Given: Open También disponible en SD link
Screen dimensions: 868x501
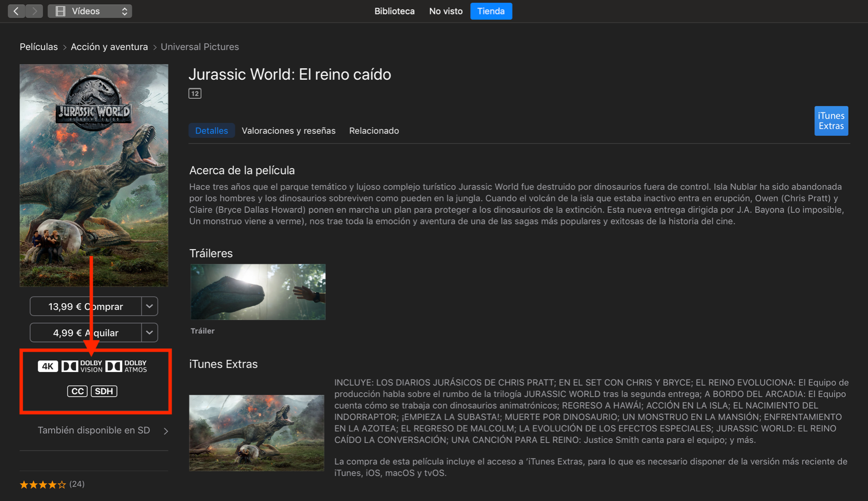Looking at the screenshot, I should pos(94,430).
